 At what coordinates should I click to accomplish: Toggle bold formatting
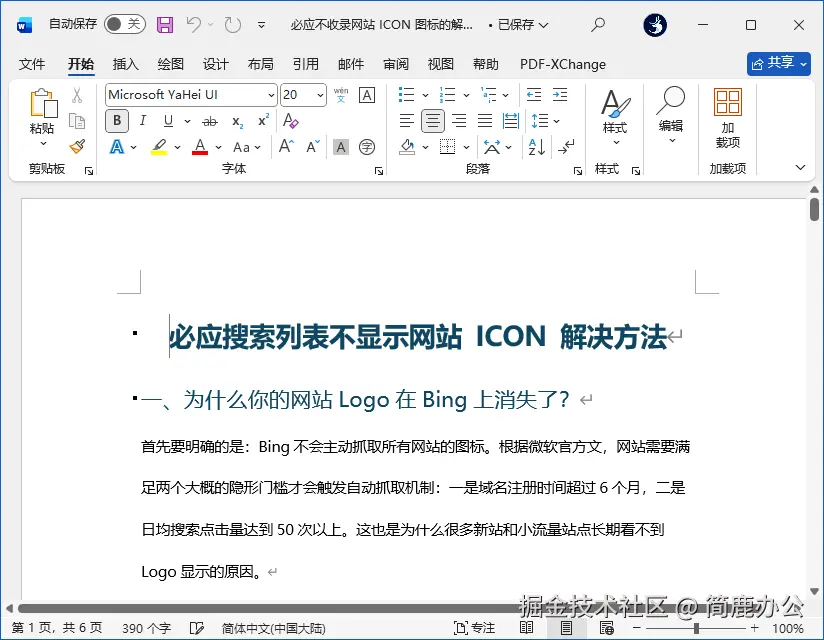(x=117, y=120)
